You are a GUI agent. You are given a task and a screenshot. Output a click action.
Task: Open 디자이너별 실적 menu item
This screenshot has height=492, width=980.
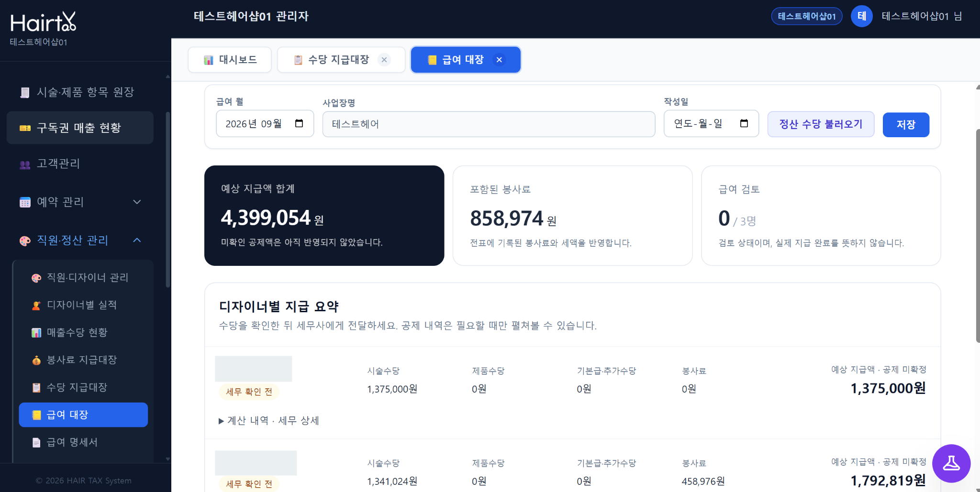click(83, 305)
